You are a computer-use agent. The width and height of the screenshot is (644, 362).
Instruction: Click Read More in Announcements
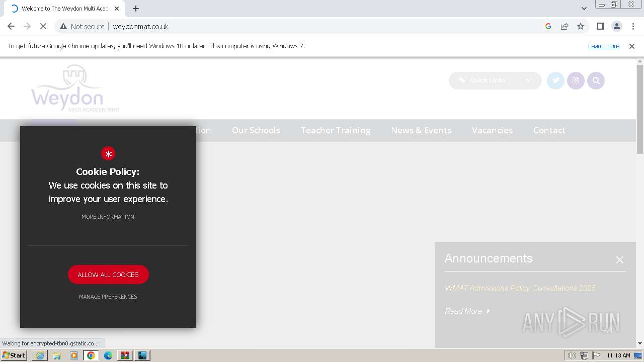pyautogui.click(x=467, y=311)
